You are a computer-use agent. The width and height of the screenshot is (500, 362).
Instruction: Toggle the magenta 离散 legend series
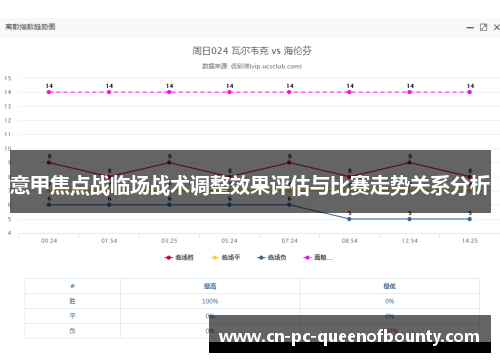pyautogui.click(x=318, y=257)
